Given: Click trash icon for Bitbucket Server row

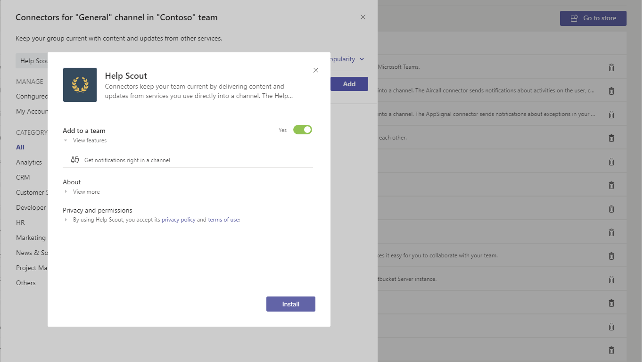Looking at the screenshot, I should 611,280.
